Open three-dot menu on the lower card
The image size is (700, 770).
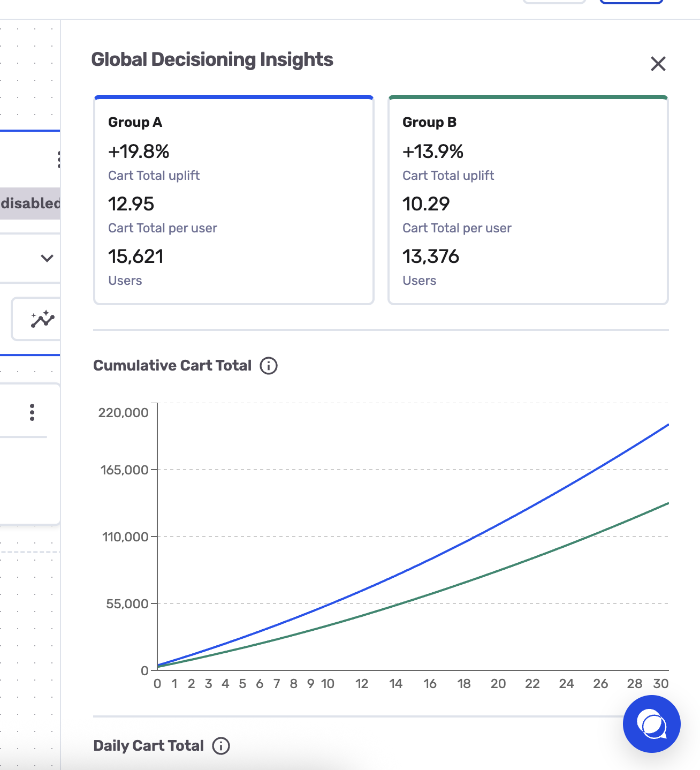point(32,412)
